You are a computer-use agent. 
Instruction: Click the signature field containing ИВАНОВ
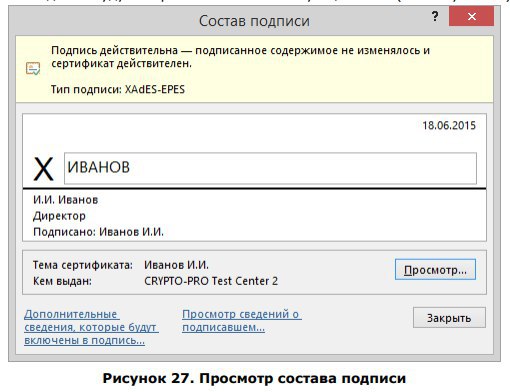point(270,168)
